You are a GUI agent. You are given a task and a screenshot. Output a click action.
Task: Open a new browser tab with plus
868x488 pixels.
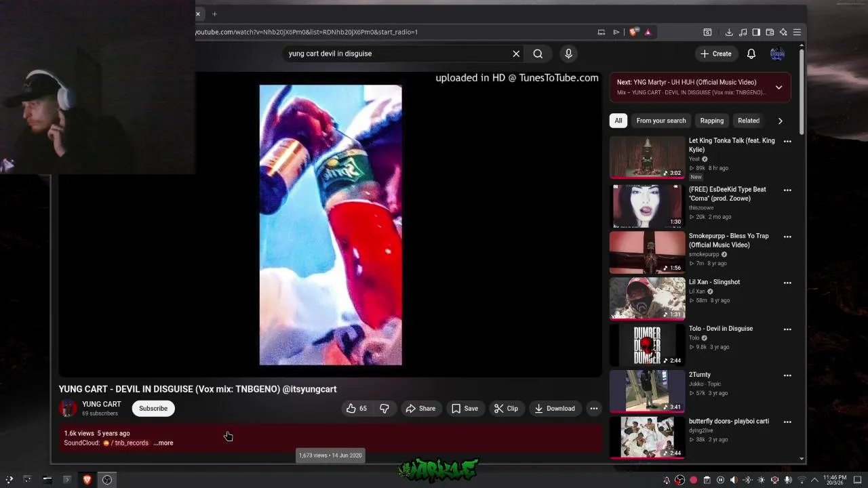[x=214, y=14]
